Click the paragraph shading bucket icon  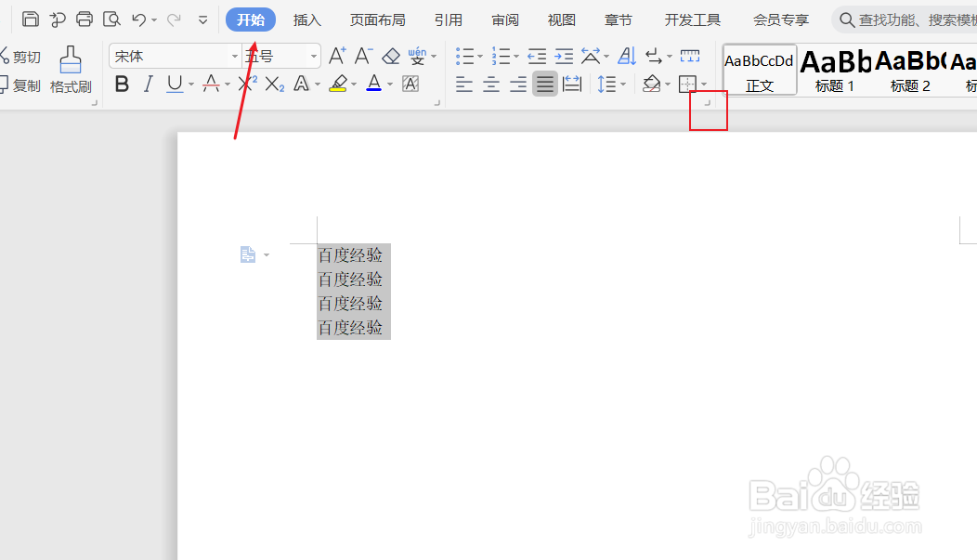(x=652, y=84)
